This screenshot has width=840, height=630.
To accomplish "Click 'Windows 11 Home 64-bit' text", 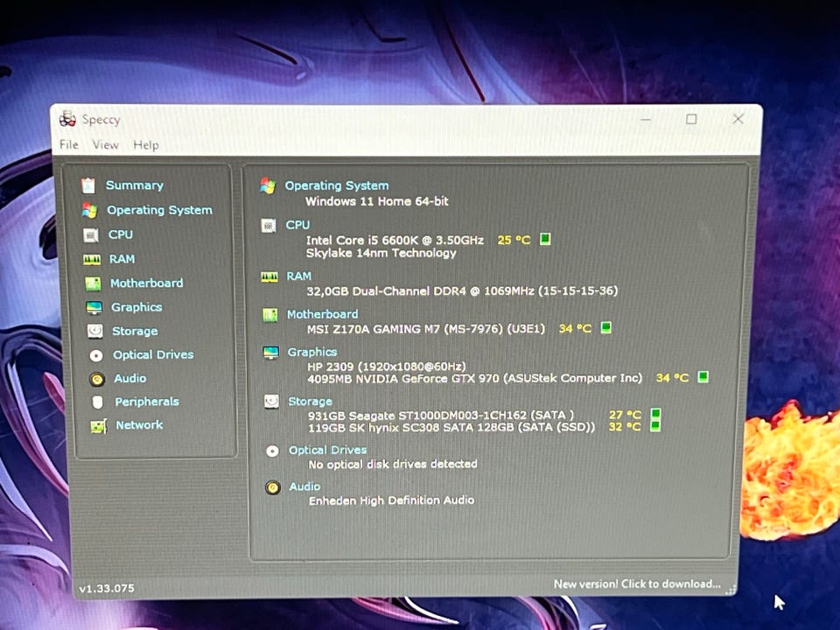I will coord(376,201).
